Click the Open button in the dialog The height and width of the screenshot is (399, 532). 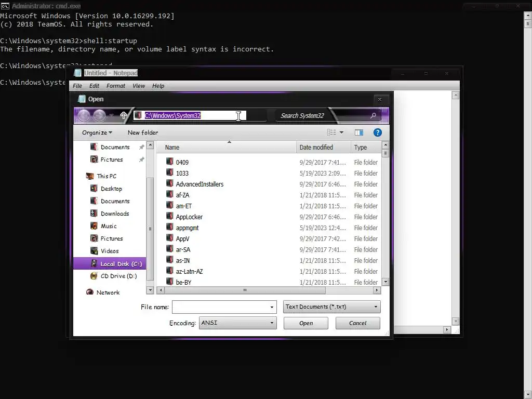tap(306, 323)
